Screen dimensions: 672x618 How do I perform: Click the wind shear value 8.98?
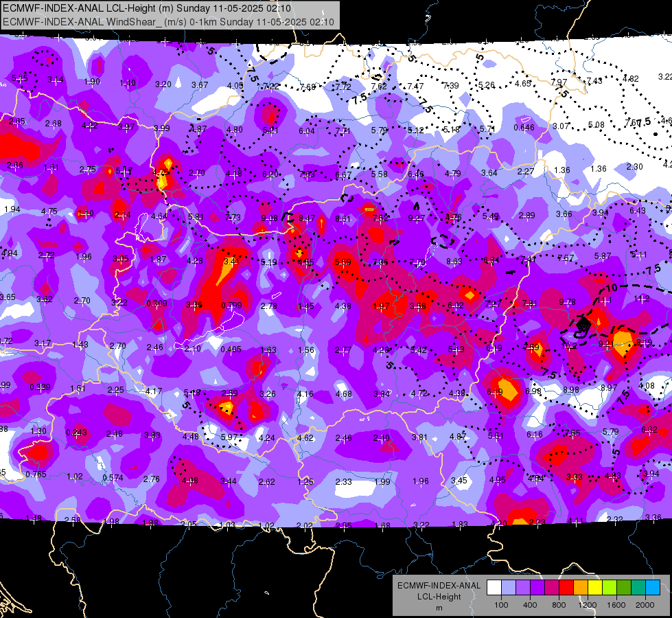(x=571, y=389)
